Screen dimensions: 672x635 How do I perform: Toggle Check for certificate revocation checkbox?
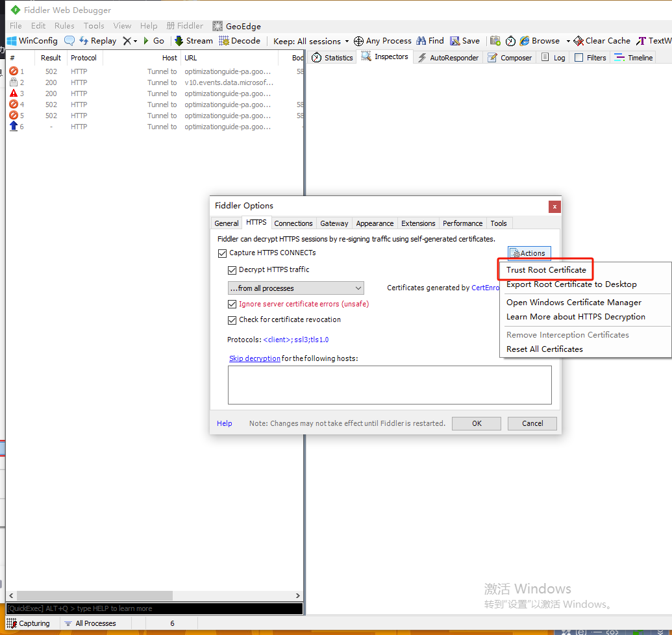coord(232,320)
